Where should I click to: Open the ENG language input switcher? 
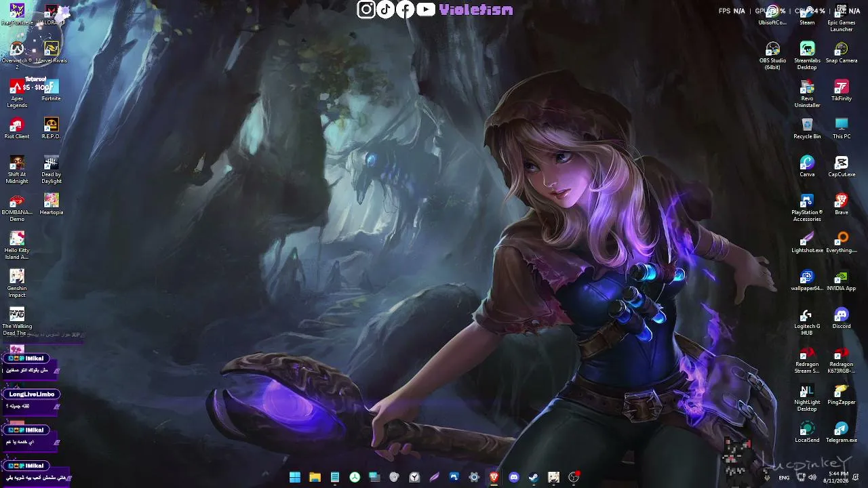click(x=784, y=478)
